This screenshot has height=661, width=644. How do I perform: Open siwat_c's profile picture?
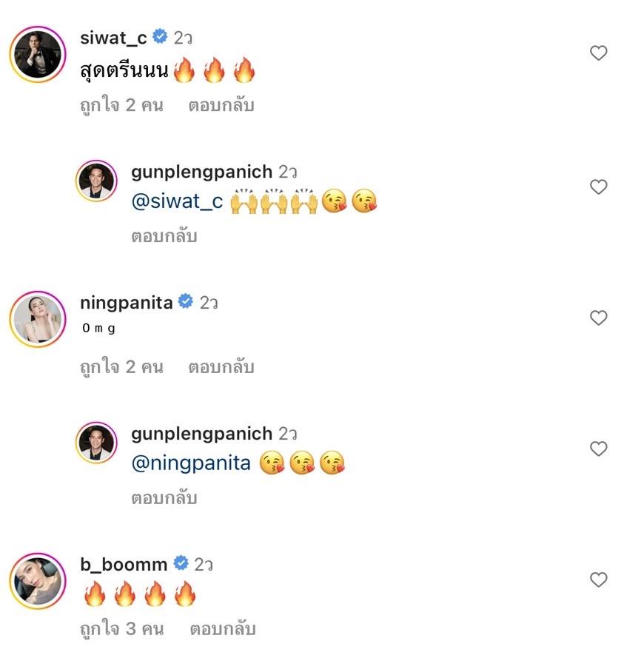click(x=38, y=55)
